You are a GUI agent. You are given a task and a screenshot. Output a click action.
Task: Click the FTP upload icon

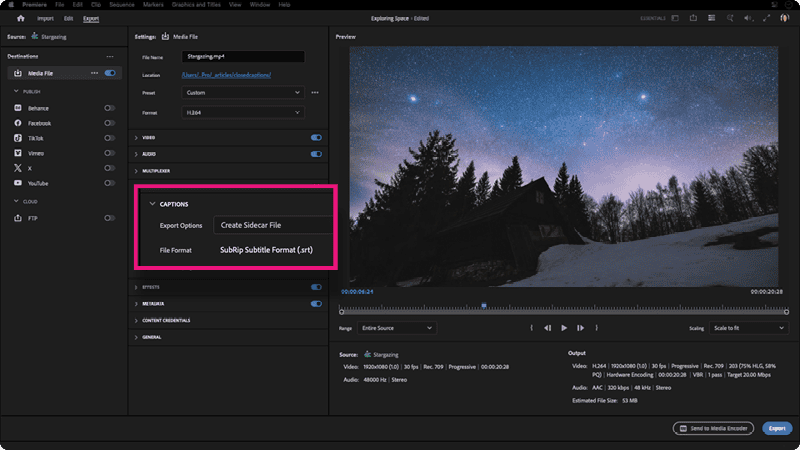pos(18,218)
